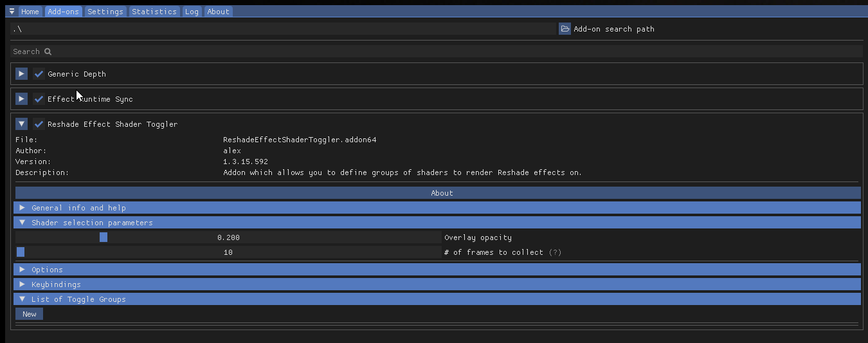Click the folder icon for add-on search path

(x=565, y=29)
